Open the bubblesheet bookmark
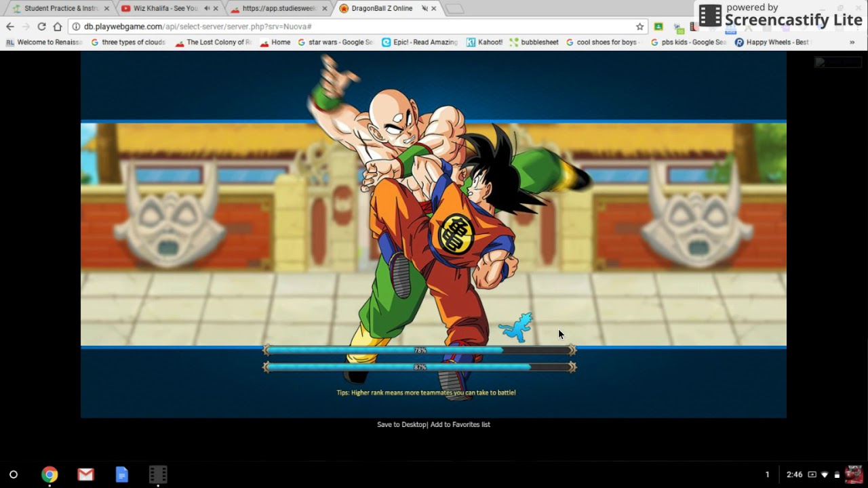868x488 pixels. 534,42
